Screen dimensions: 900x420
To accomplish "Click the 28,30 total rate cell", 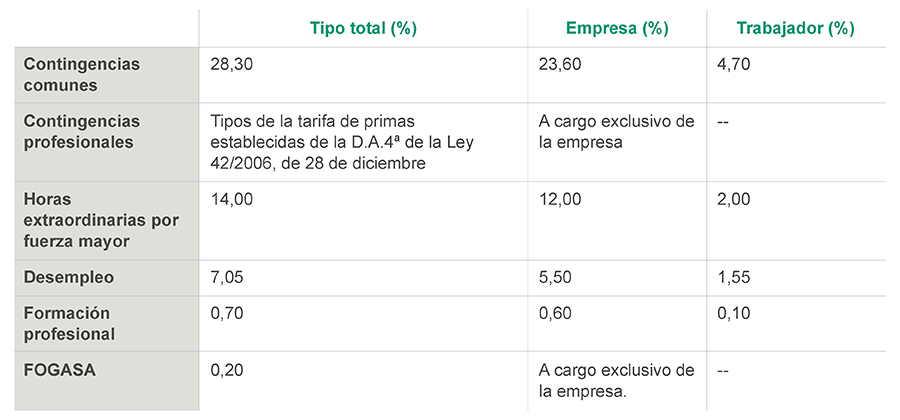I will coord(230,64).
